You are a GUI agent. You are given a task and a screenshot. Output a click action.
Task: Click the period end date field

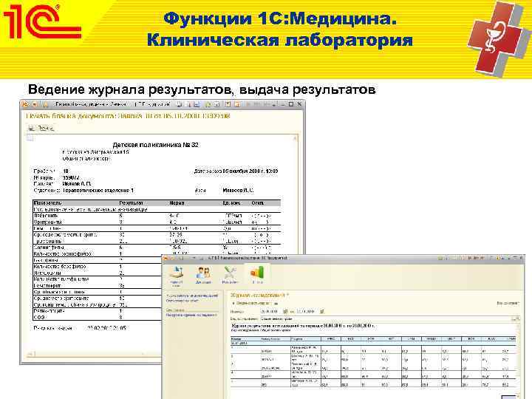(307, 311)
